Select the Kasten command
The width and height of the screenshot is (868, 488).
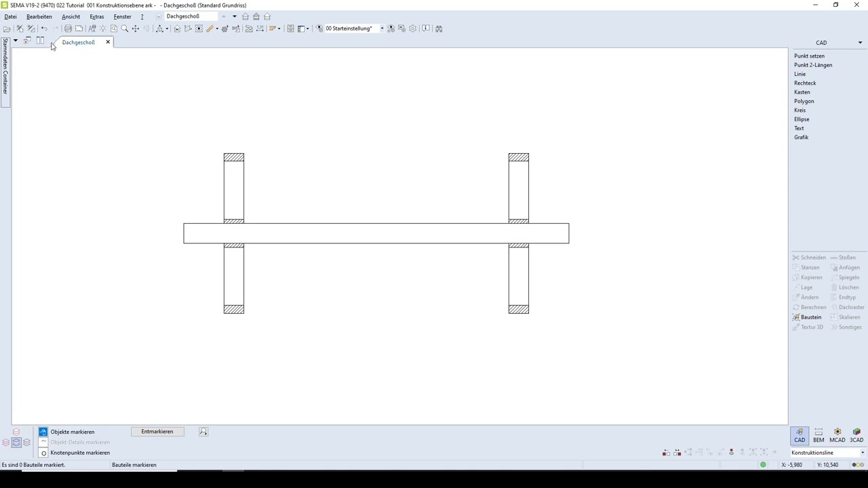coord(802,92)
